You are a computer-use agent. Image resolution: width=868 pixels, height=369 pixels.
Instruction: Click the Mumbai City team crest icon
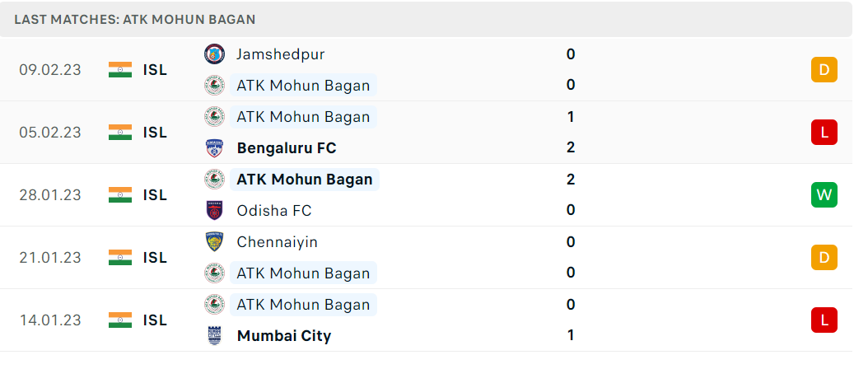pos(214,336)
